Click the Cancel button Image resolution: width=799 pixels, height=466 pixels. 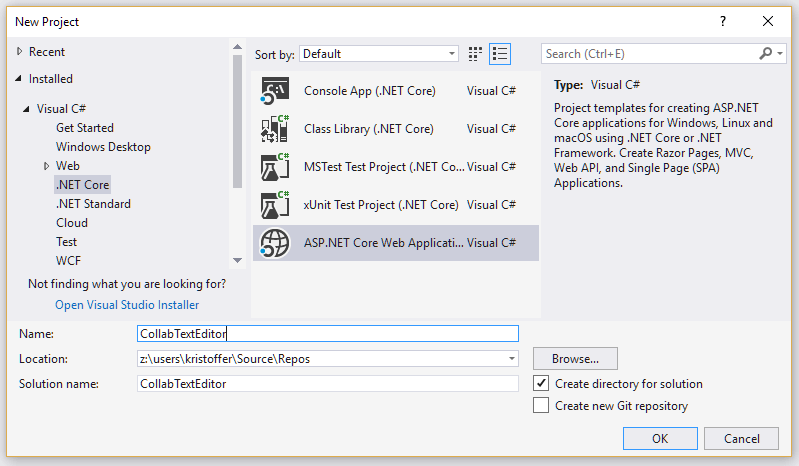(x=741, y=438)
